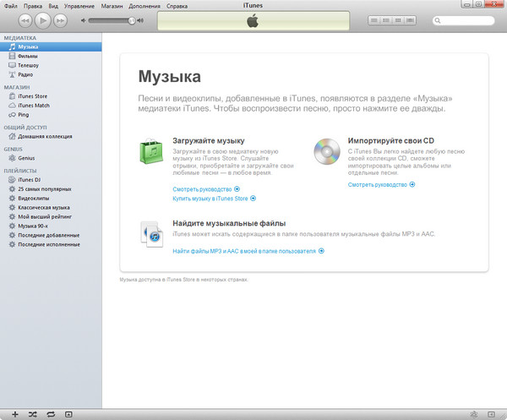This screenshot has height=420, width=507.
Task: Select Телешоу in the sidebar
Action: tap(51, 65)
